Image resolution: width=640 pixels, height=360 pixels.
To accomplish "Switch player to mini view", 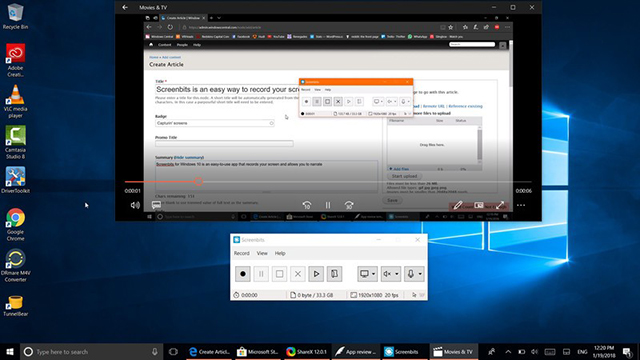I will coord(479,205).
